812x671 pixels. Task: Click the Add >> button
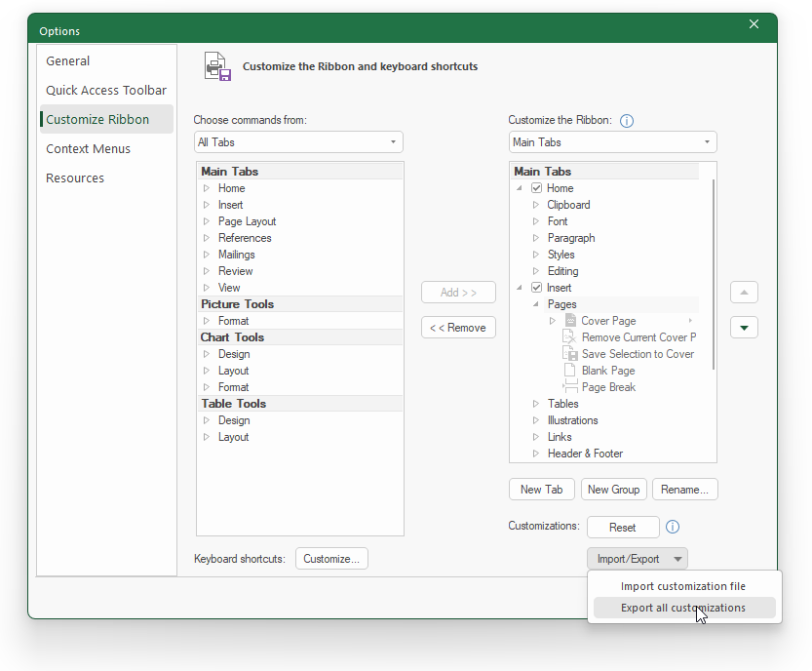point(458,293)
